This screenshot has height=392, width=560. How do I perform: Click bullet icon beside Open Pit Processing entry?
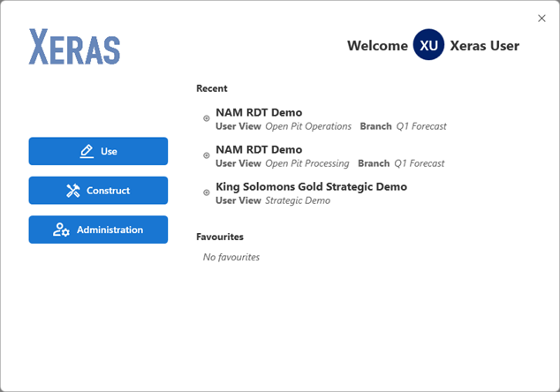[207, 155]
